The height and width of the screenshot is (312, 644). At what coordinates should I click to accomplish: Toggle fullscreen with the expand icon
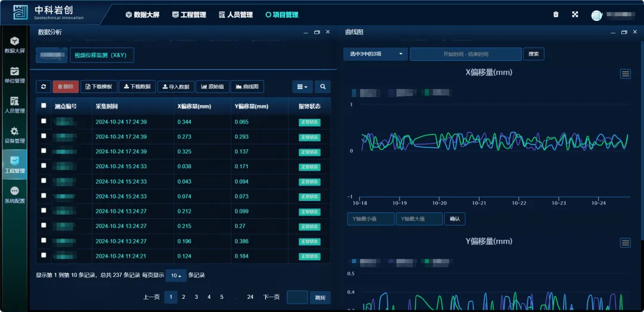pos(575,14)
